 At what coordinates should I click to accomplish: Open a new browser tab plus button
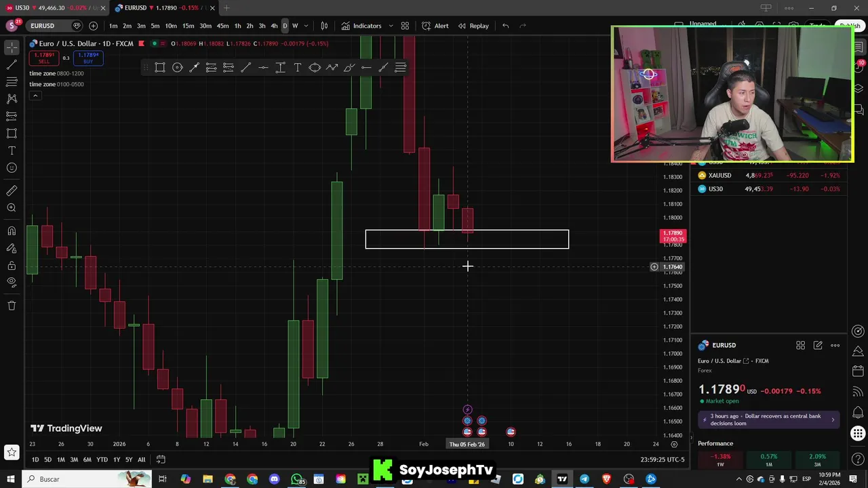[226, 8]
